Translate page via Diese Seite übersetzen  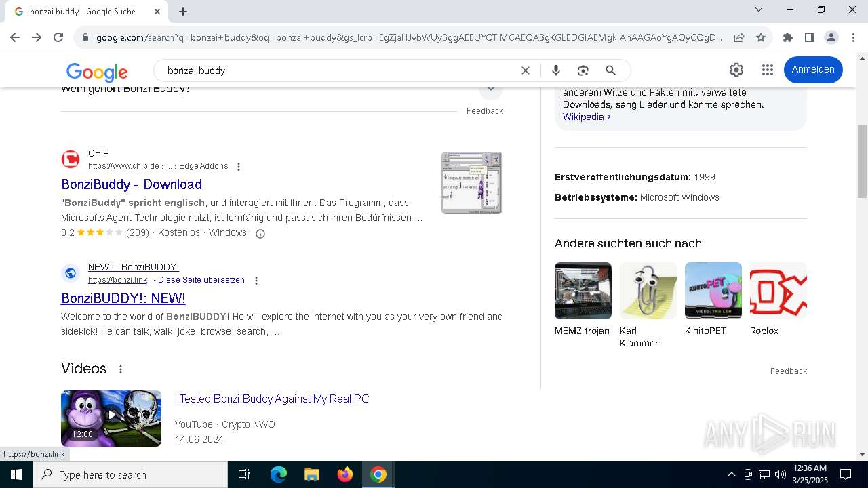click(201, 280)
